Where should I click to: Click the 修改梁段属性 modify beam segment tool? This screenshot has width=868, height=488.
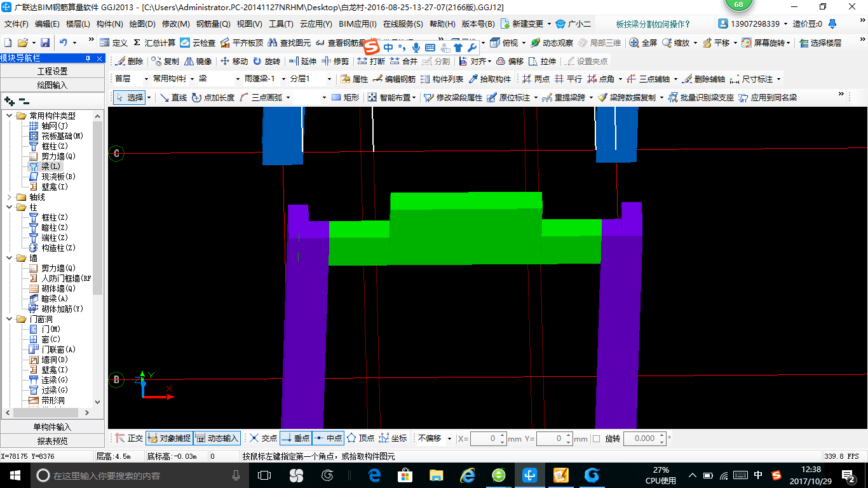point(453,97)
